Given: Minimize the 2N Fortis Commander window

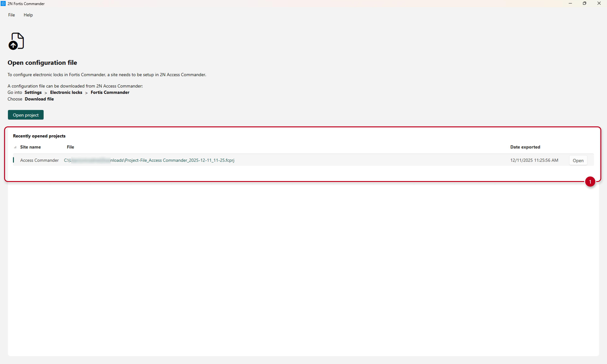Looking at the screenshot, I should [570, 3].
